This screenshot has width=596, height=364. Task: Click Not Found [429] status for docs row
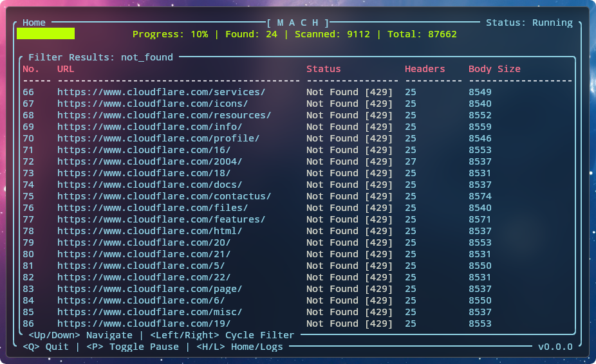349,185
